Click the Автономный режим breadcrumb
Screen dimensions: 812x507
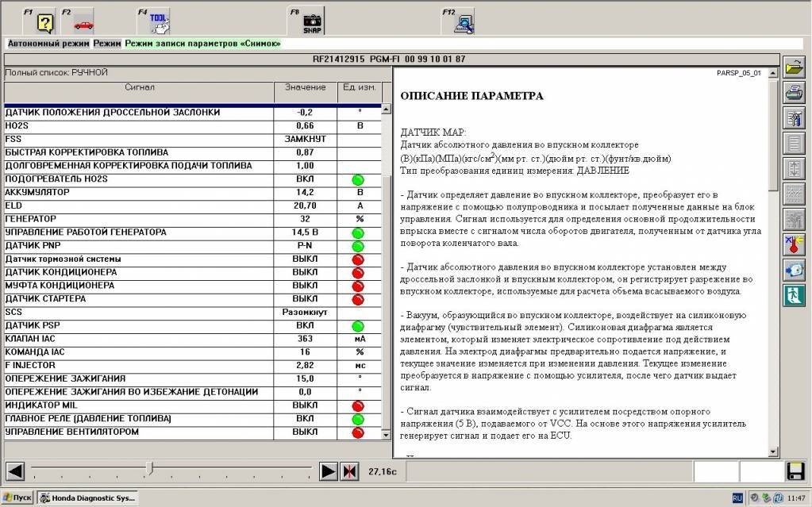tap(48, 44)
